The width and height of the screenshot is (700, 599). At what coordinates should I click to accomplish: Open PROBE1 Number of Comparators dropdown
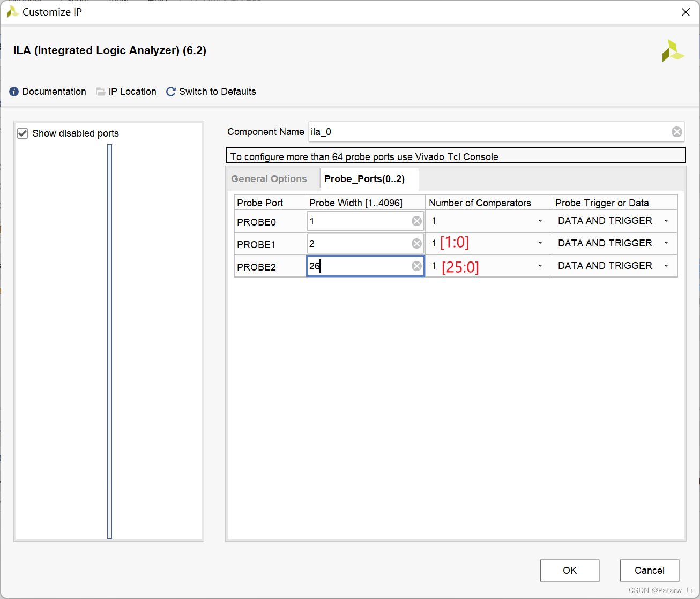tap(540, 243)
